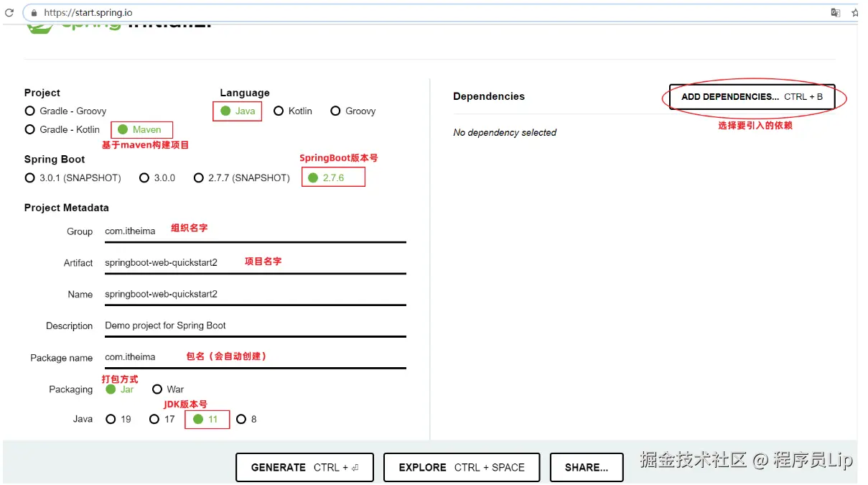This screenshot has height=485, width=868.
Task: Select Kotlin as the language
Action: click(293, 111)
